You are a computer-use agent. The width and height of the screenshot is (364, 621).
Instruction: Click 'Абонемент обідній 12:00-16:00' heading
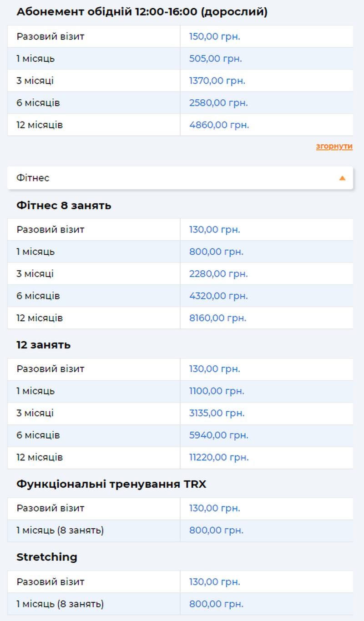point(142,12)
